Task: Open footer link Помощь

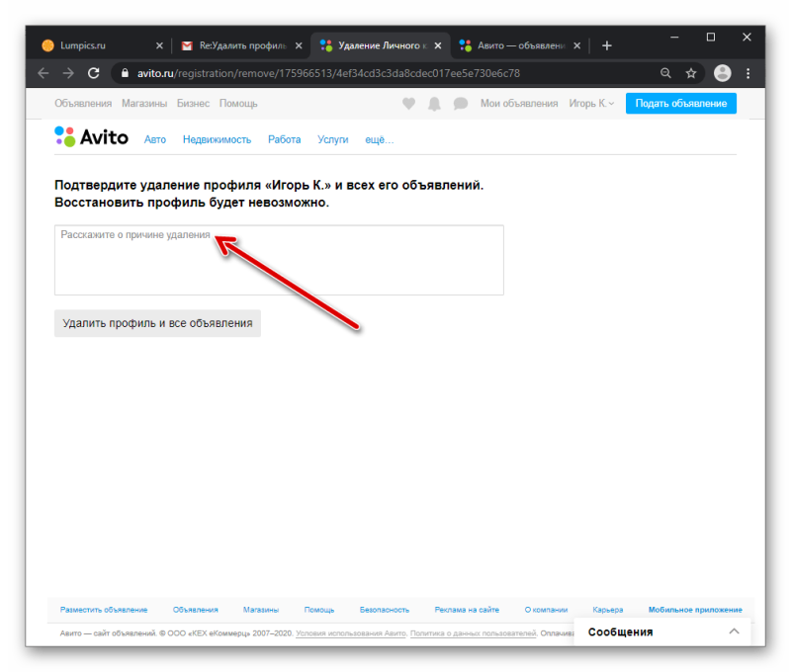Action: pos(319,610)
